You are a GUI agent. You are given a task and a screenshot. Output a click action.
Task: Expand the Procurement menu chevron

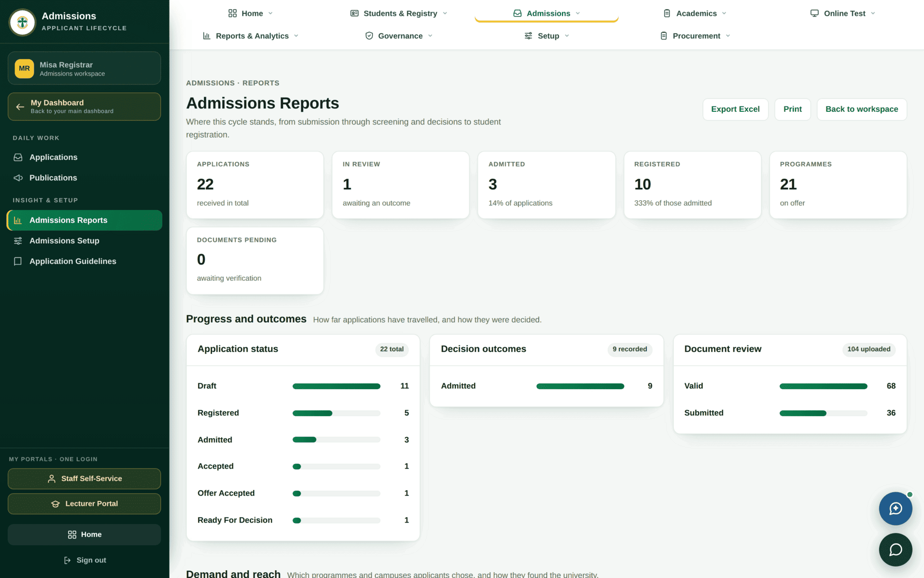click(728, 36)
